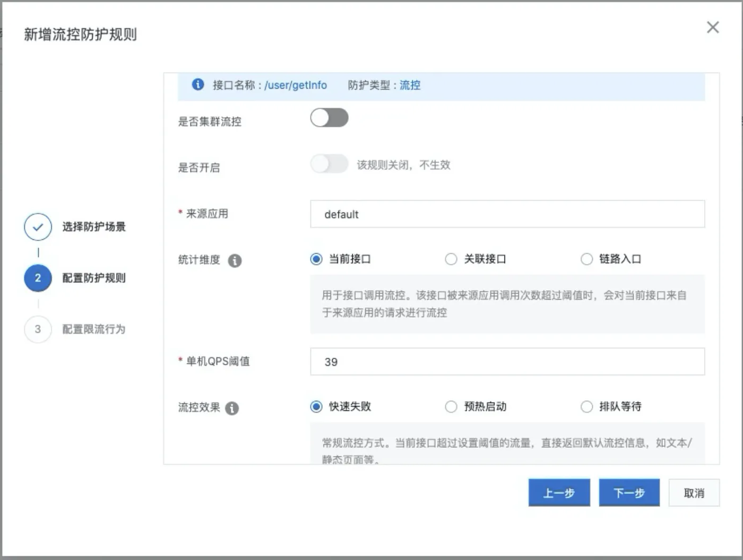Click the 是否集群流控 label
Screen dimensions: 743x560
point(210,121)
